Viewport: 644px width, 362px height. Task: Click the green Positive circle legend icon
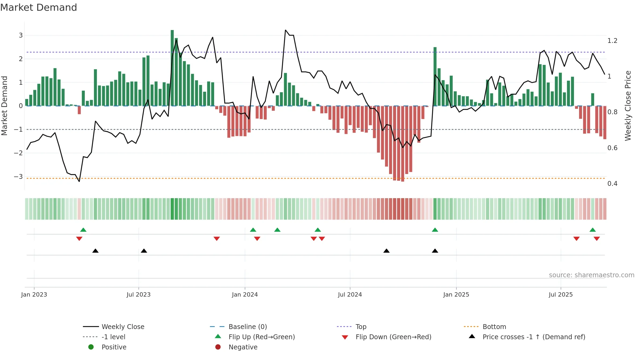tap(91, 347)
